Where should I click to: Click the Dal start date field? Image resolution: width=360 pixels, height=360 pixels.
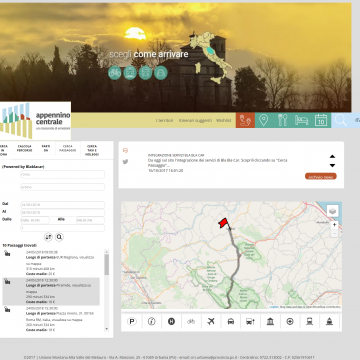62,205
